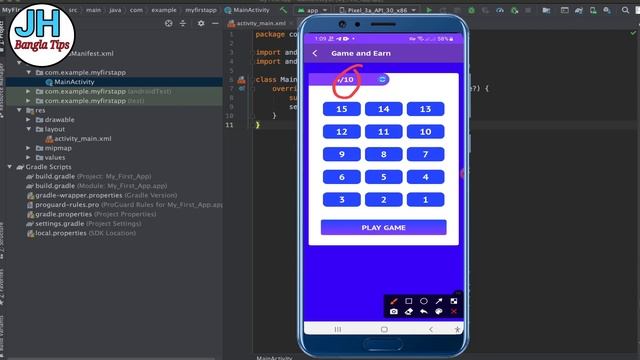Image resolution: width=640 pixels, height=360 pixels.
Task: Select the rectangle shape annotation tool
Action: (409, 301)
